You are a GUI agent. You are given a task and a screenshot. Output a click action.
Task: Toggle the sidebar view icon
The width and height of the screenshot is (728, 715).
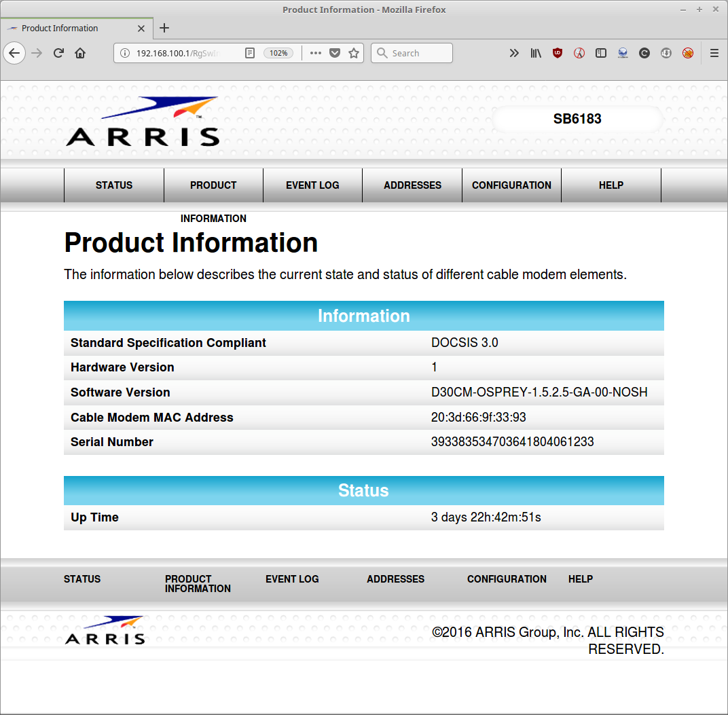pos(601,53)
